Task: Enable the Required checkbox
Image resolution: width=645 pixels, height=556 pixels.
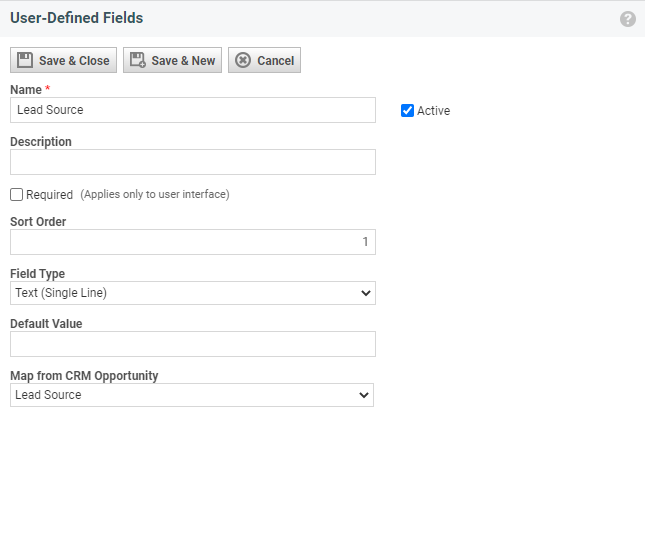Action: [x=16, y=194]
